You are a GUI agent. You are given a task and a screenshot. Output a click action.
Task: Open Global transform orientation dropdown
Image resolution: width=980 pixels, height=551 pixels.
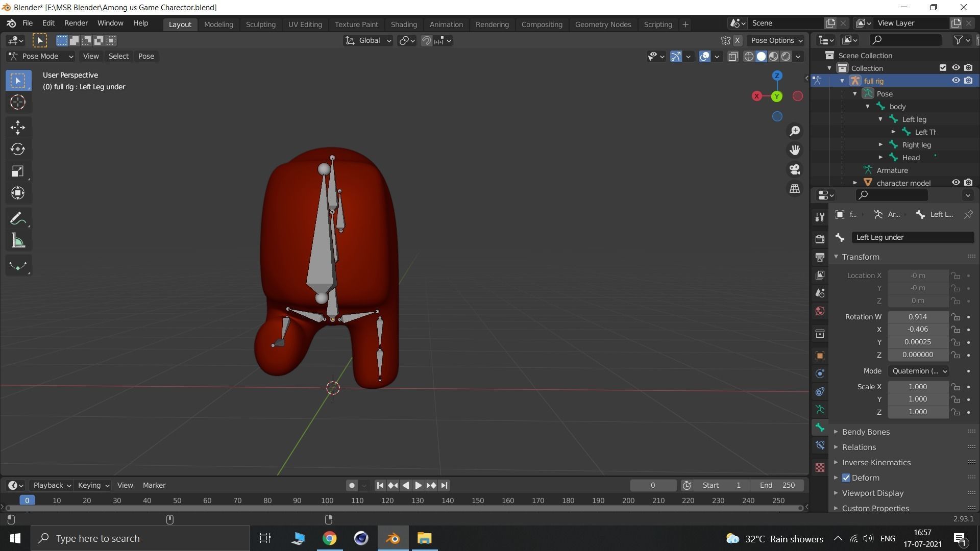(x=367, y=41)
